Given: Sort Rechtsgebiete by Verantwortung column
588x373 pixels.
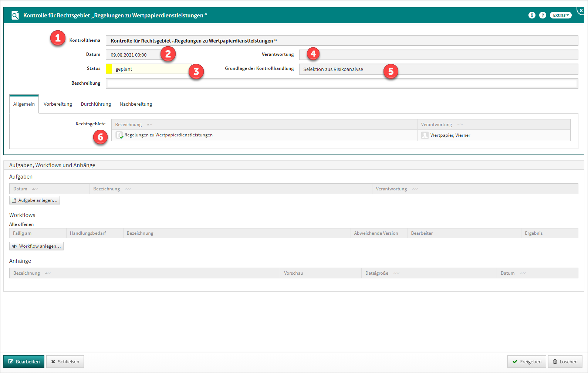Looking at the screenshot, I should point(494,125).
